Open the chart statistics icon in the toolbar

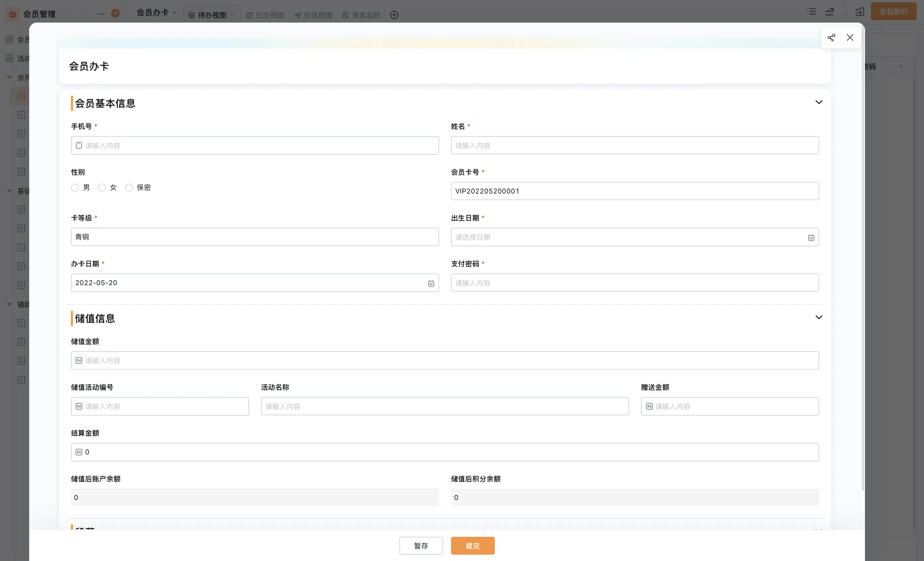829,12
